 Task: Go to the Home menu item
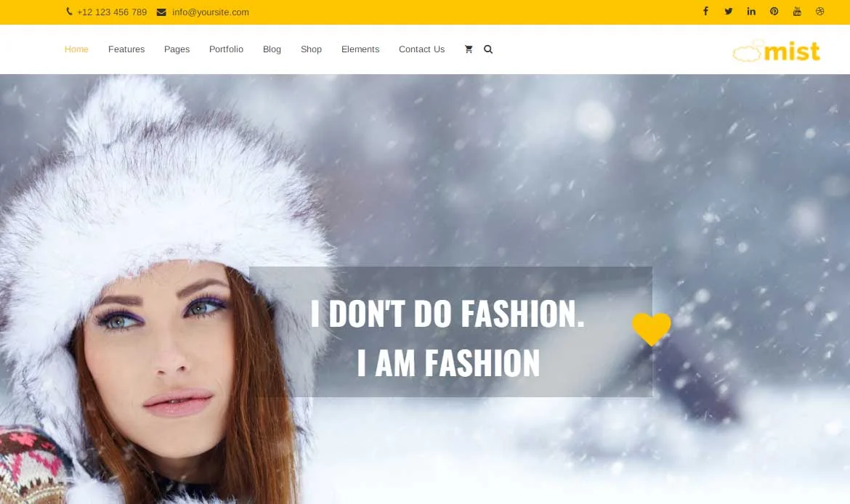76,49
